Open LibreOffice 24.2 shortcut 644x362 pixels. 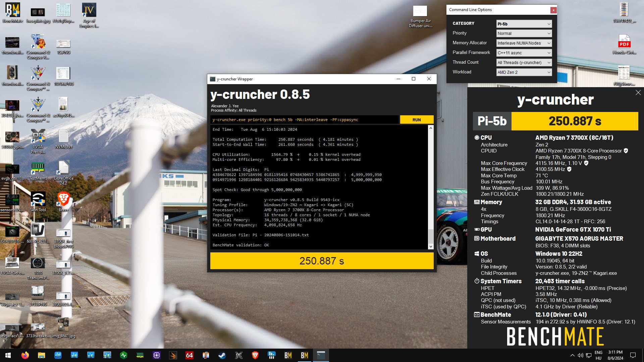click(63, 173)
